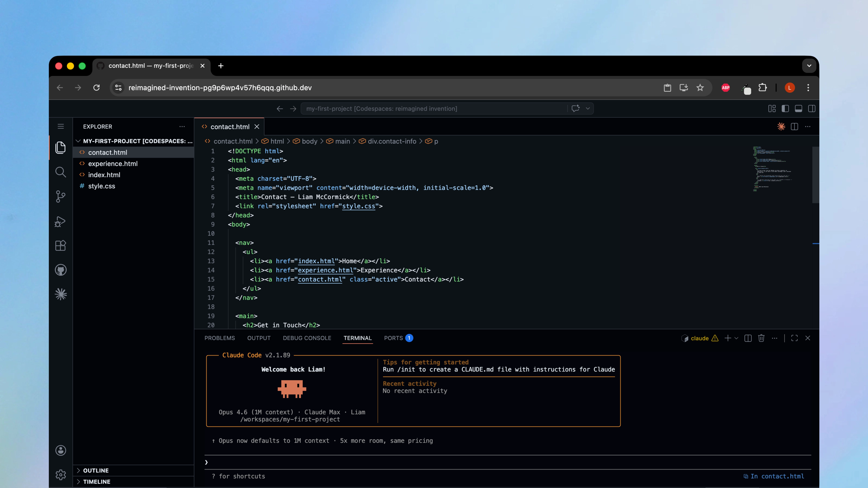This screenshot has height=488, width=868.
Task: Open the Search view in activity bar
Action: [60, 172]
